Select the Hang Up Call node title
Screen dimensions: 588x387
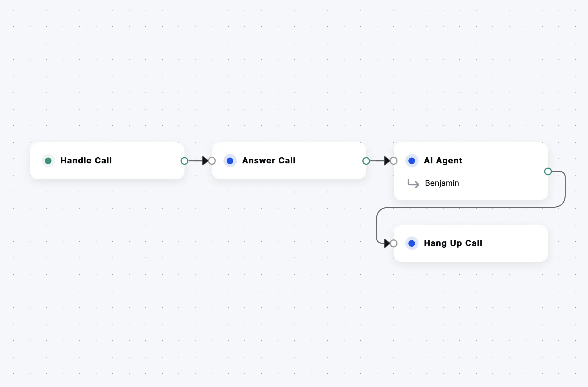(453, 243)
